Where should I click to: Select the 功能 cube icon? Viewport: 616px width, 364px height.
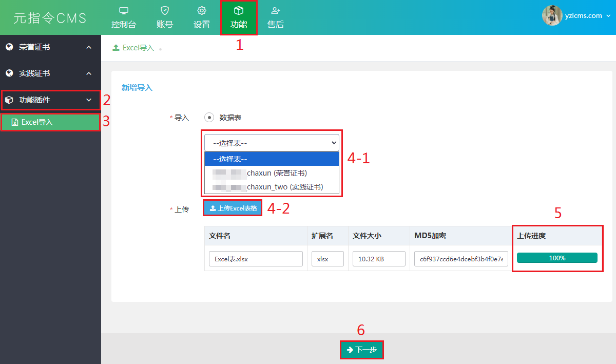239,11
